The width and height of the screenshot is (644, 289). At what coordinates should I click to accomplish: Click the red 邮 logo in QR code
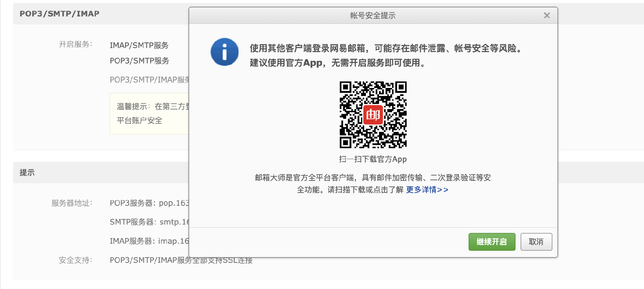click(373, 115)
